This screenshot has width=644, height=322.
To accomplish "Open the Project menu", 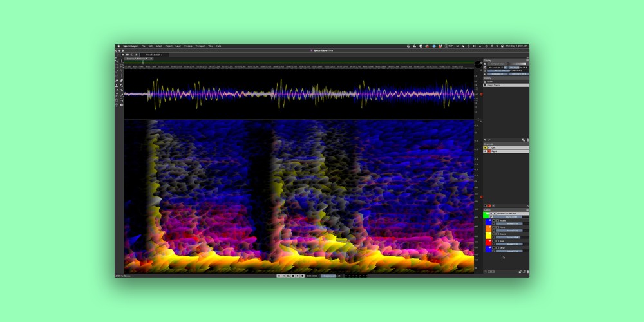I will (x=169, y=46).
